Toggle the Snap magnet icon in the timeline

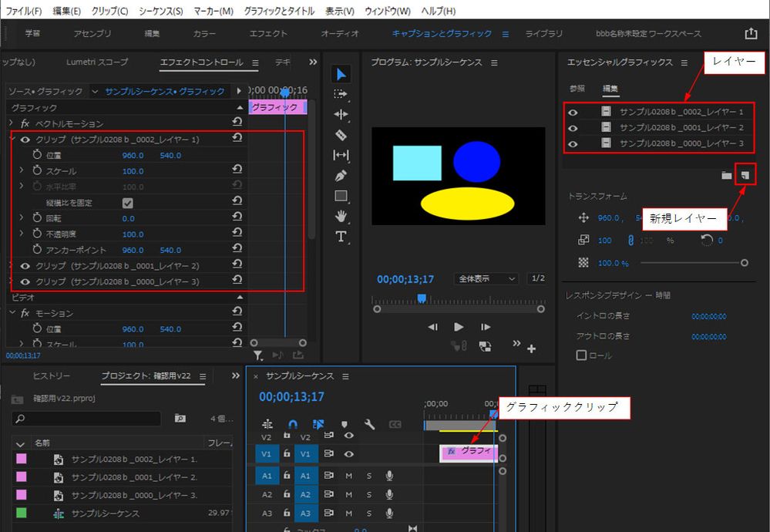(x=292, y=423)
